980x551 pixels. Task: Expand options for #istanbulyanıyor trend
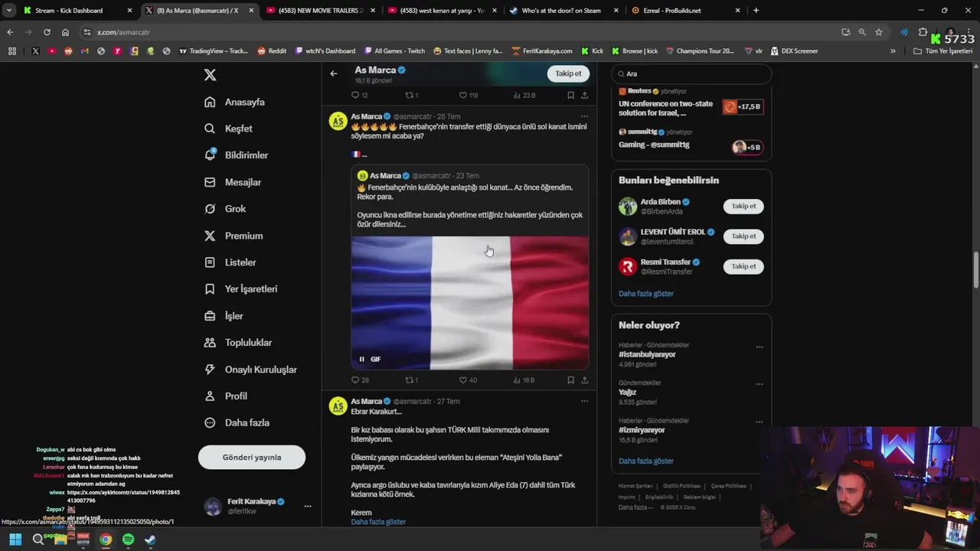tap(759, 347)
